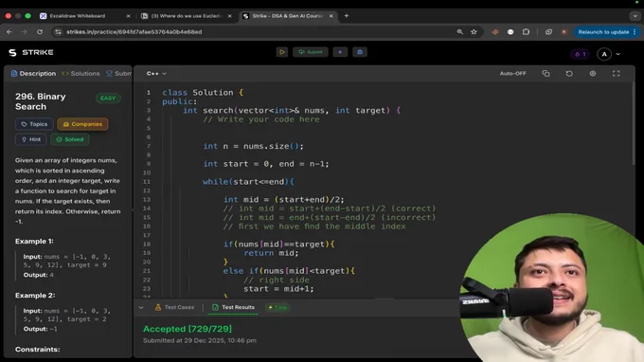
Task: Open the Topics tag button
Action: 34,124
